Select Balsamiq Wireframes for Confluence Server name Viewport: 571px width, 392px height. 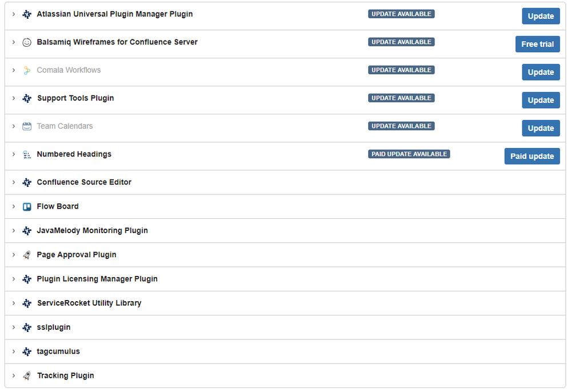(x=117, y=42)
